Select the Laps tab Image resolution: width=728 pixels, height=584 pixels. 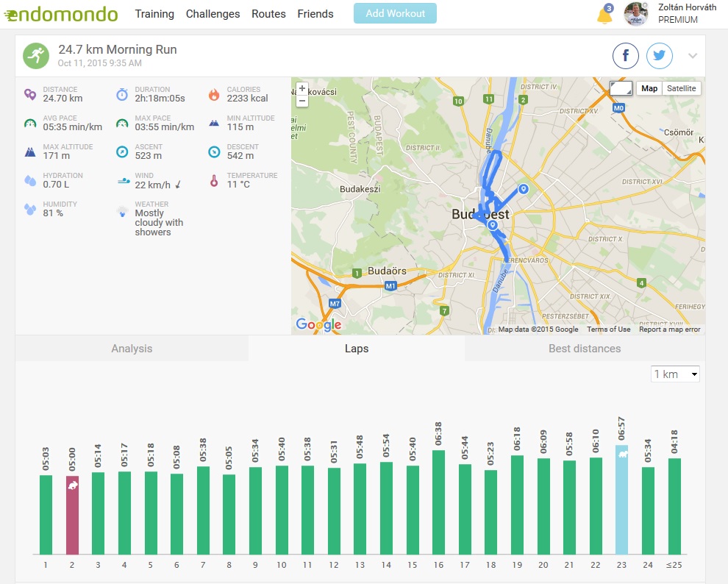point(357,349)
